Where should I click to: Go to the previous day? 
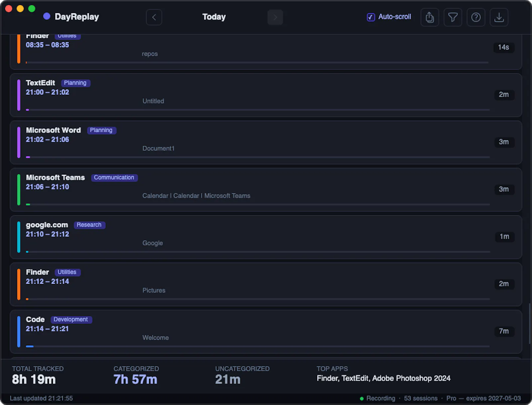pyautogui.click(x=154, y=17)
